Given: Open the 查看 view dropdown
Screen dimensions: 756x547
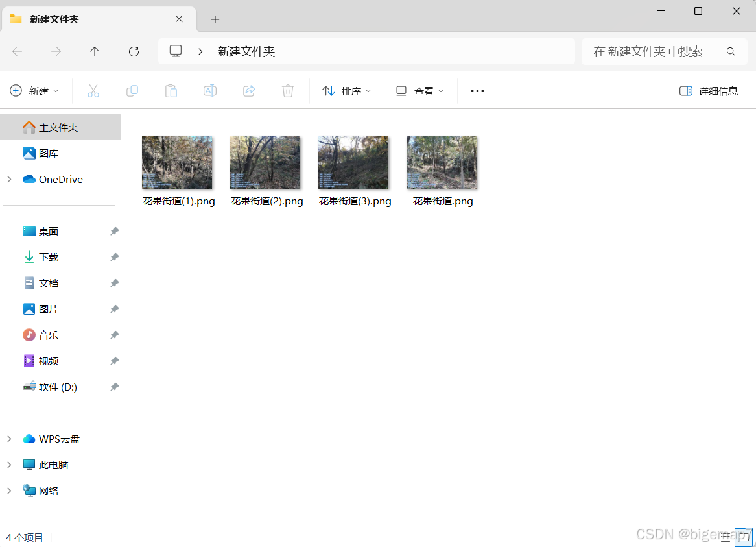Looking at the screenshot, I should [419, 91].
